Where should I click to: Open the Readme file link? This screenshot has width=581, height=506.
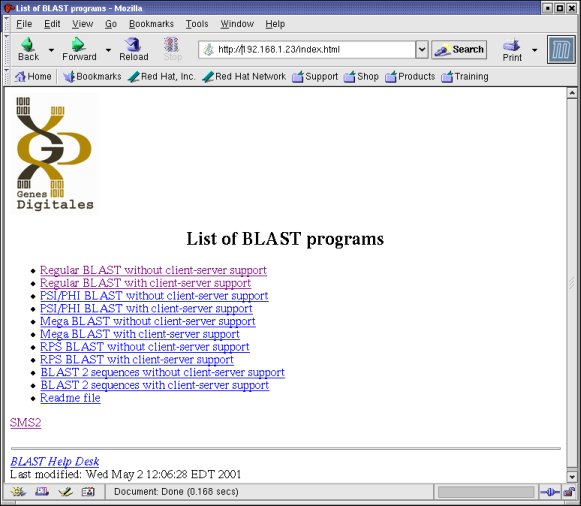point(70,398)
